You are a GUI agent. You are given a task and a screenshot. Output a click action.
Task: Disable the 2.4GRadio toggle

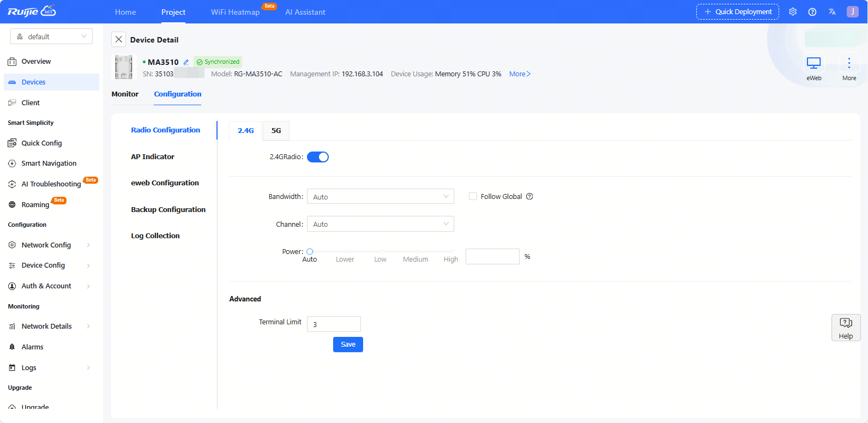318,157
